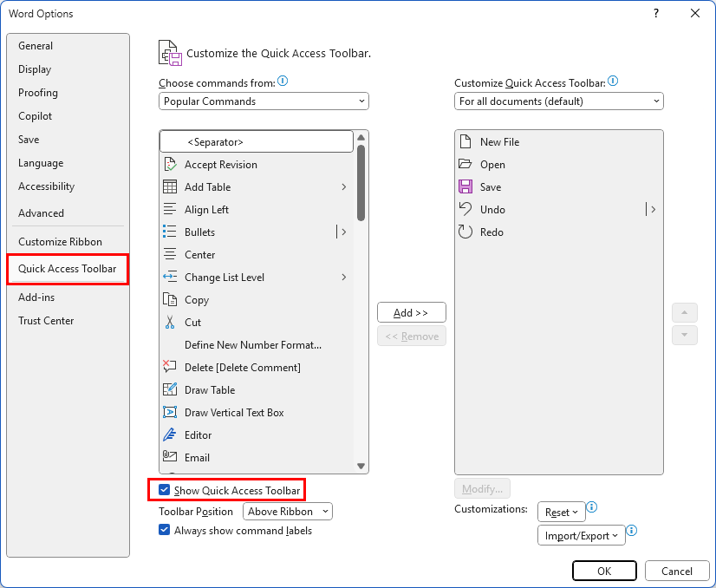Click the Add >> button
Viewport: 716px width, 588px height.
tap(412, 312)
